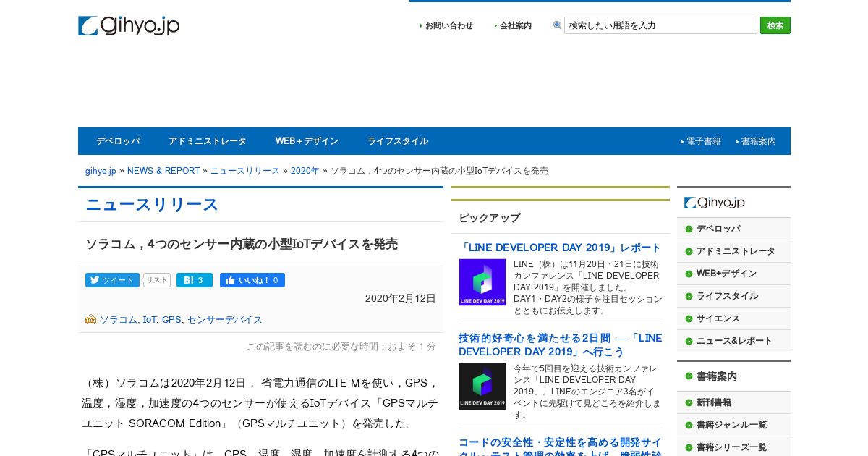The height and width of the screenshot is (456, 868).
Task: Select デベロッパ in blue navigation bar
Action: click(x=118, y=141)
